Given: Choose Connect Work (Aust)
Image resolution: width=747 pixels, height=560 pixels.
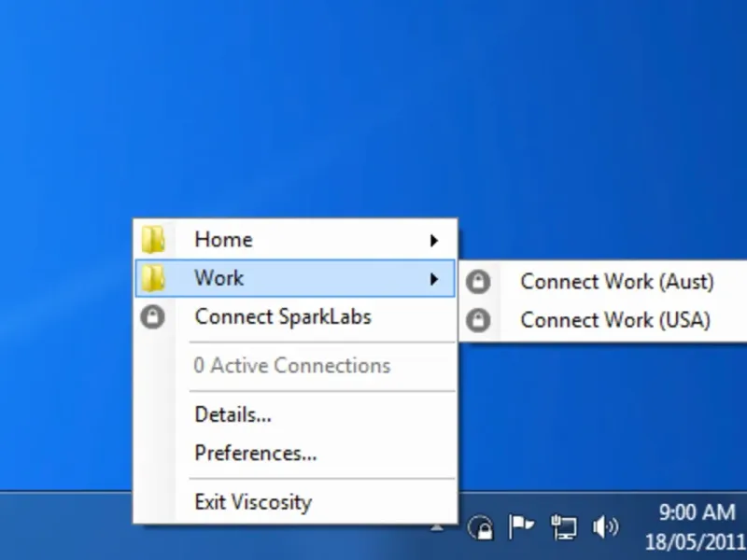Looking at the screenshot, I should [x=603, y=282].
